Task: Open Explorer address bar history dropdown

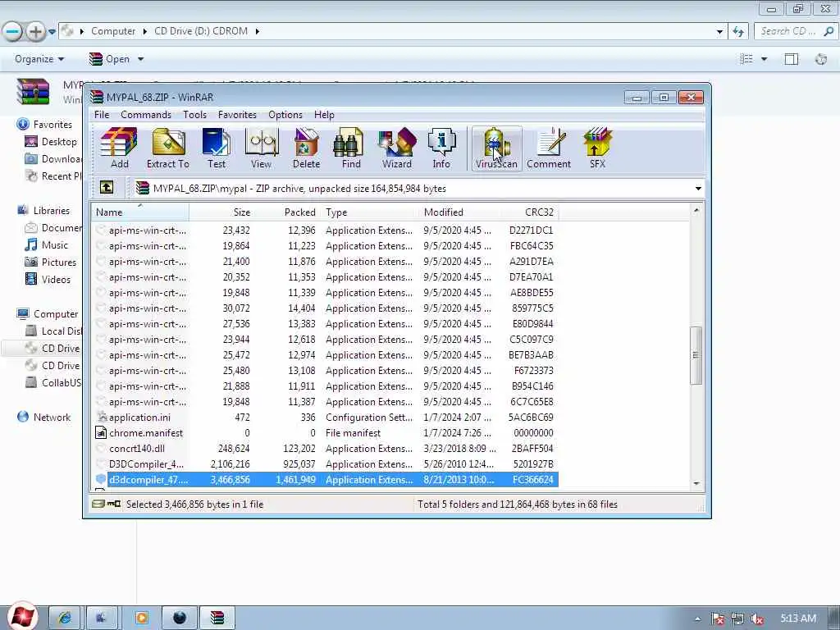Action: (x=719, y=32)
